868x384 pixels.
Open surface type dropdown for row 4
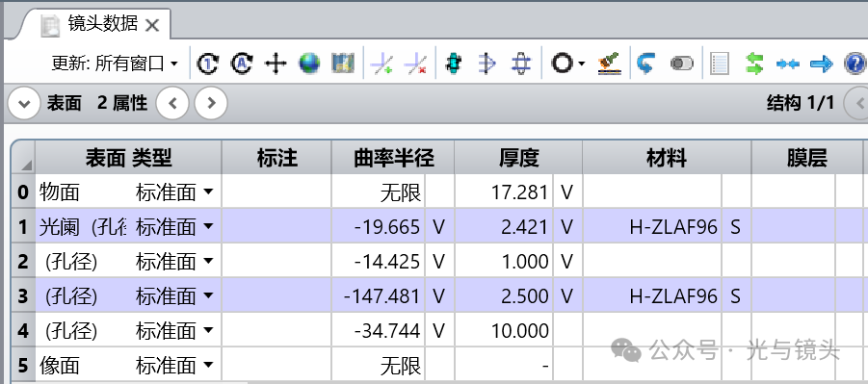(208, 331)
